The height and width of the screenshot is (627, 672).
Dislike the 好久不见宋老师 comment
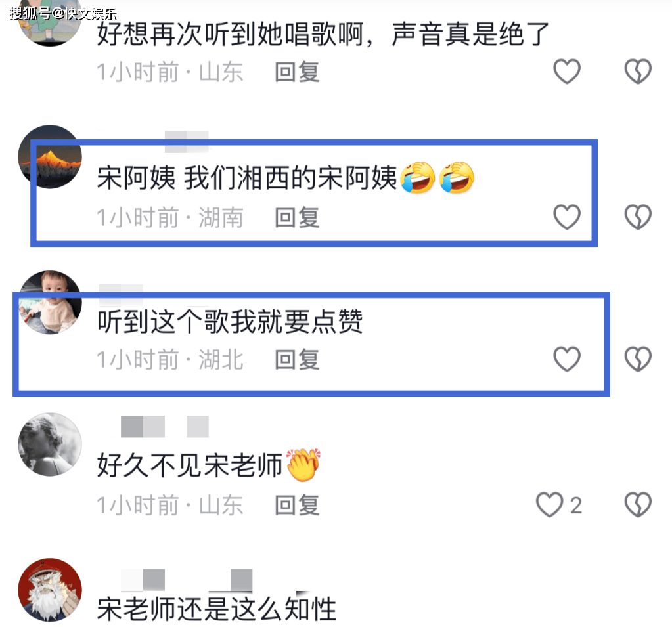click(638, 505)
